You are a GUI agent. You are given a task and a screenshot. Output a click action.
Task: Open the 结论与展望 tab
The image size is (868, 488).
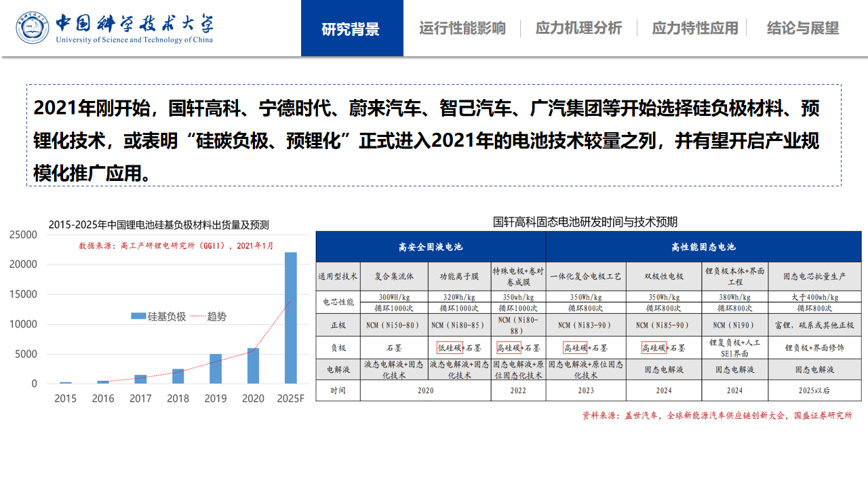point(803,28)
